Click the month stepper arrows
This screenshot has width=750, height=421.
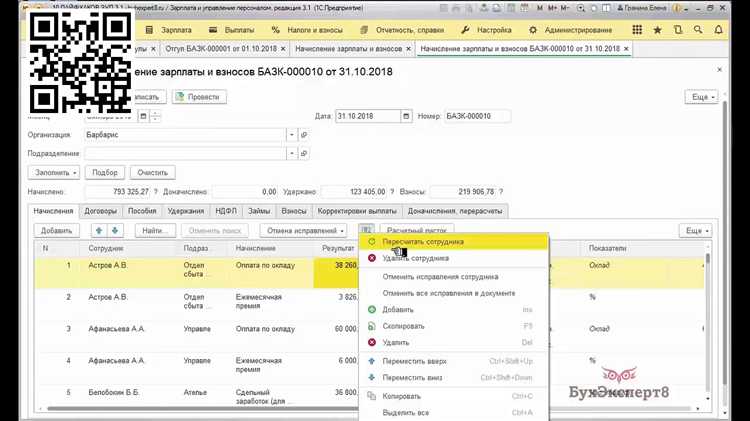click(155, 116)
